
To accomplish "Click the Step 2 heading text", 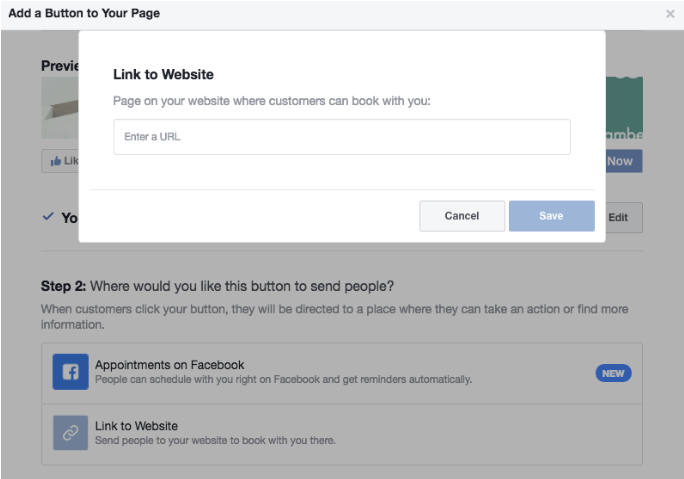I will tap(217, 286).
